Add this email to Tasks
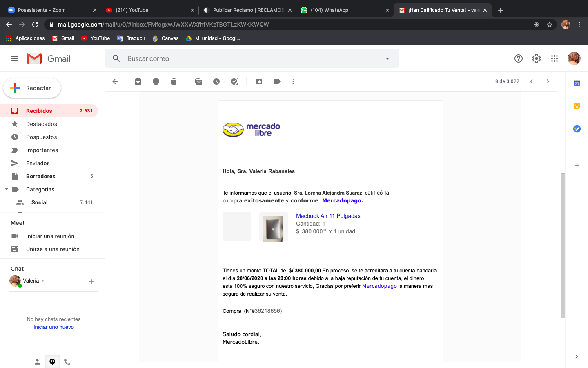 click(234, 81)
